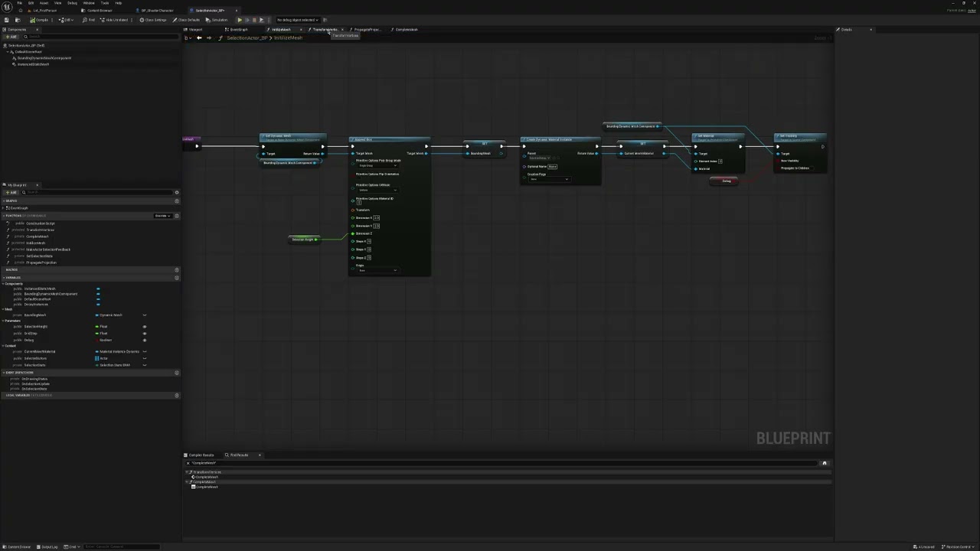Search components field
The height and width of the screenshot is (551, 980).
[x=100, y=36]
